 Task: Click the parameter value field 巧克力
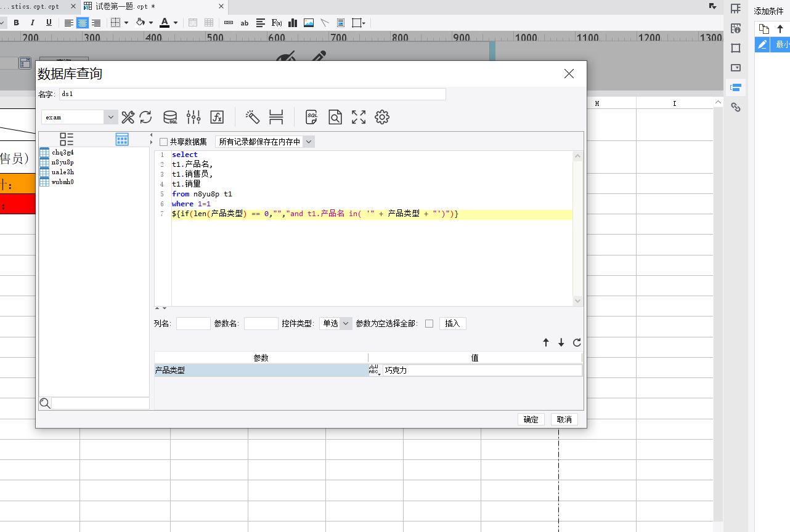click(x=483, y=370)
